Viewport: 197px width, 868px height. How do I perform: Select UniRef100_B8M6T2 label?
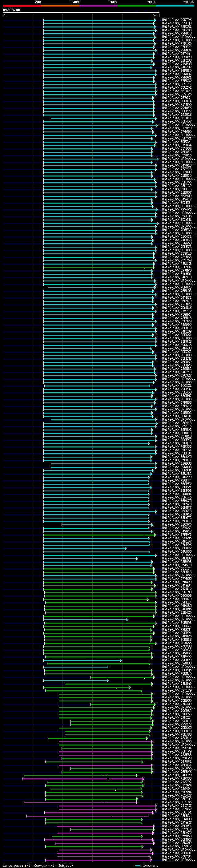tap(177, 518)
